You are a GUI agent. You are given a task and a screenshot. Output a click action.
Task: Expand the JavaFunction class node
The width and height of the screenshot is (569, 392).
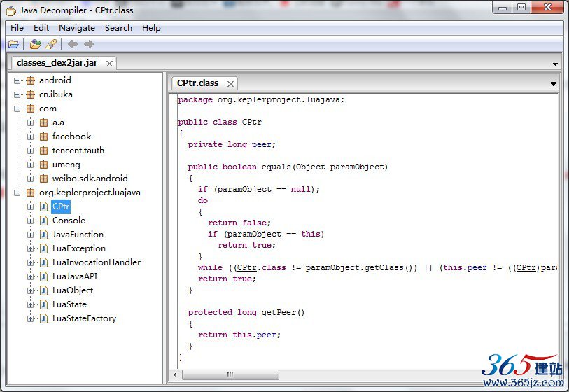31,234
